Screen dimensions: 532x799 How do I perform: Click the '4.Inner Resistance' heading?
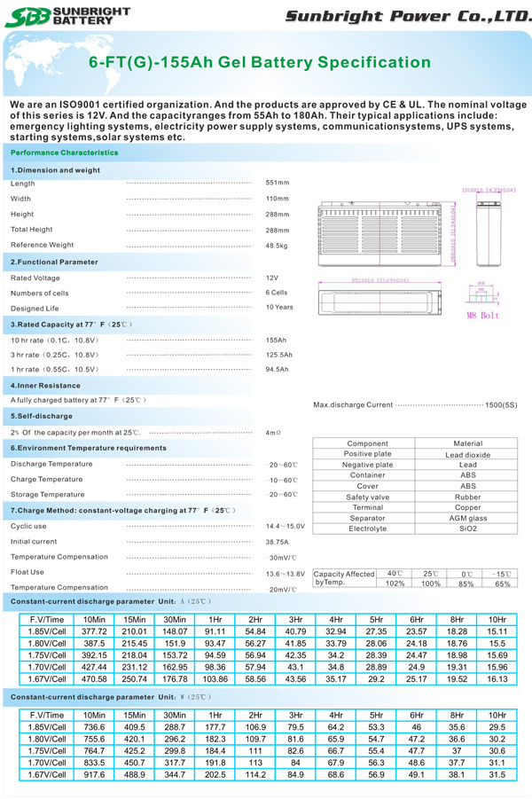click(x=45, y=385)
